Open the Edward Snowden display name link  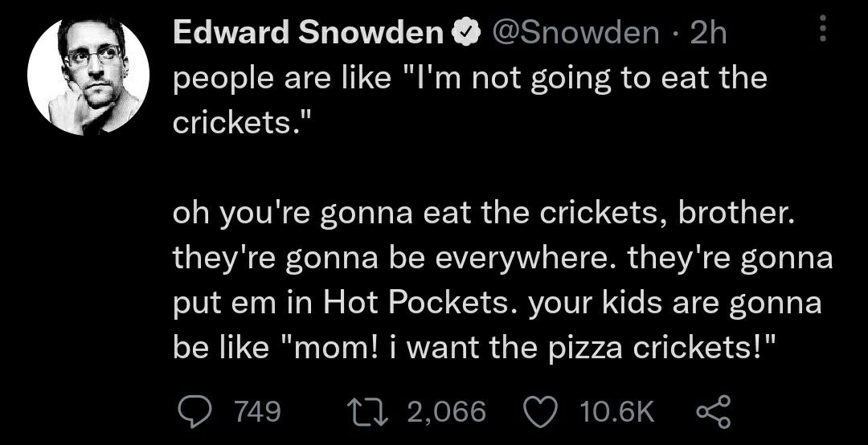[309, 33]
